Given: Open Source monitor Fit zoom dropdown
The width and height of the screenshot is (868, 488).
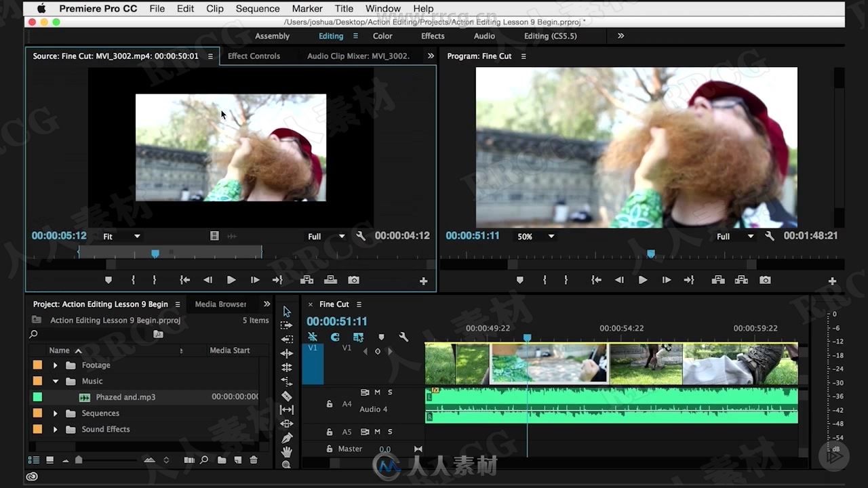Looking at the screenshot, I should 122,237.
